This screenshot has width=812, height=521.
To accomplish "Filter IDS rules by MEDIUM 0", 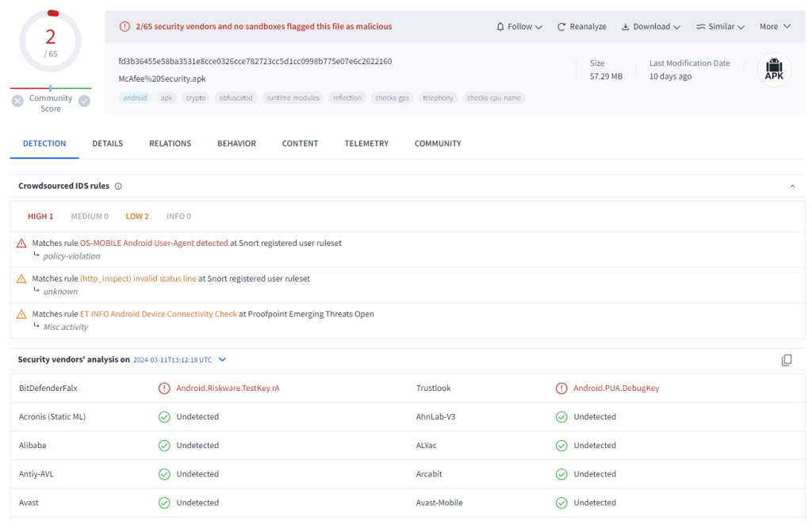I will (90, 216).
